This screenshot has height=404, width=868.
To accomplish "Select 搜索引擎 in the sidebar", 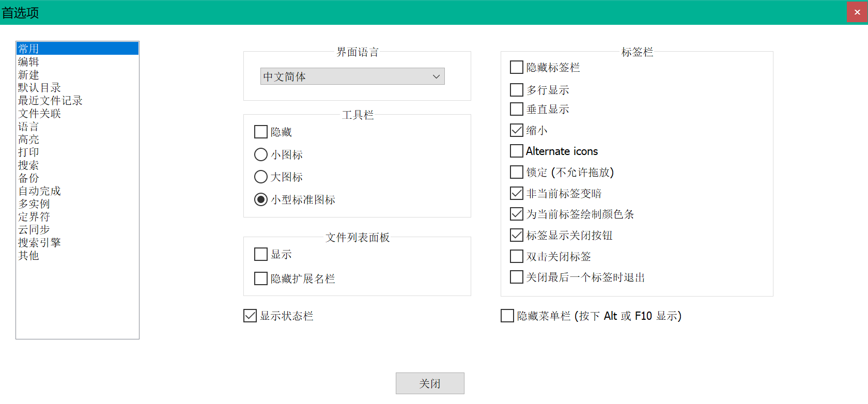I will (x=40, y=242).
